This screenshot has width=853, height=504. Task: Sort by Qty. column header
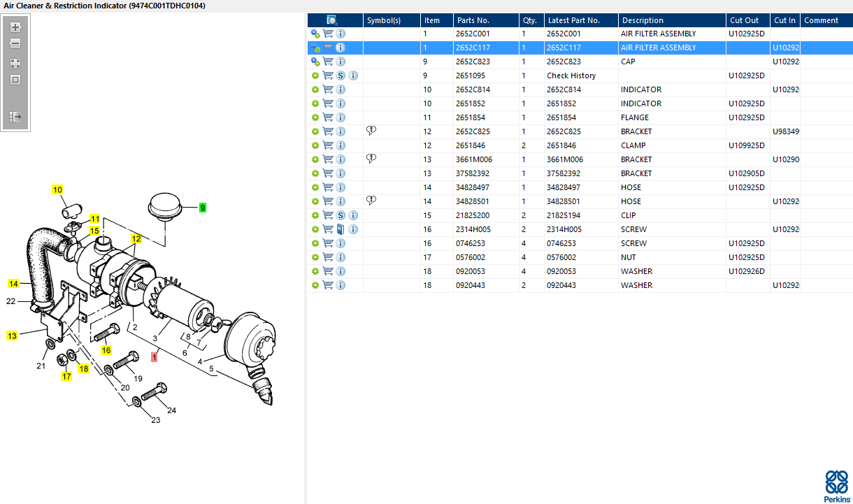point(531,20)
